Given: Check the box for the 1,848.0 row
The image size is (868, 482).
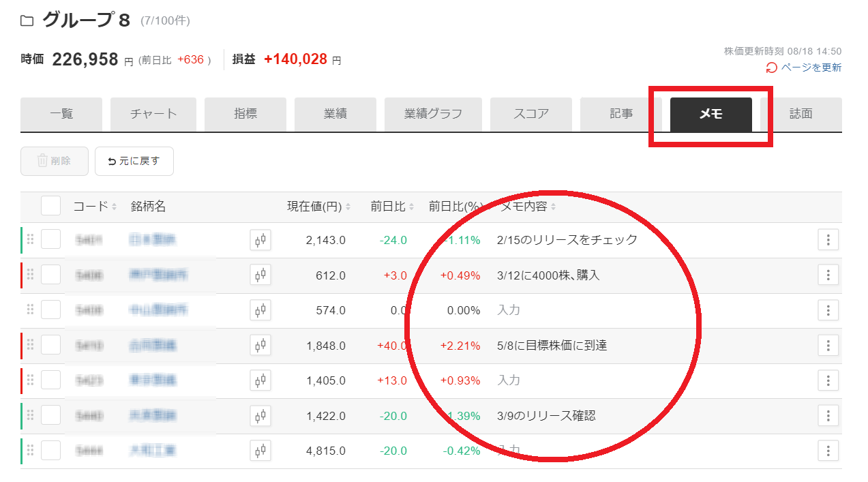Looking at the screenshot, I should [50, 345].
